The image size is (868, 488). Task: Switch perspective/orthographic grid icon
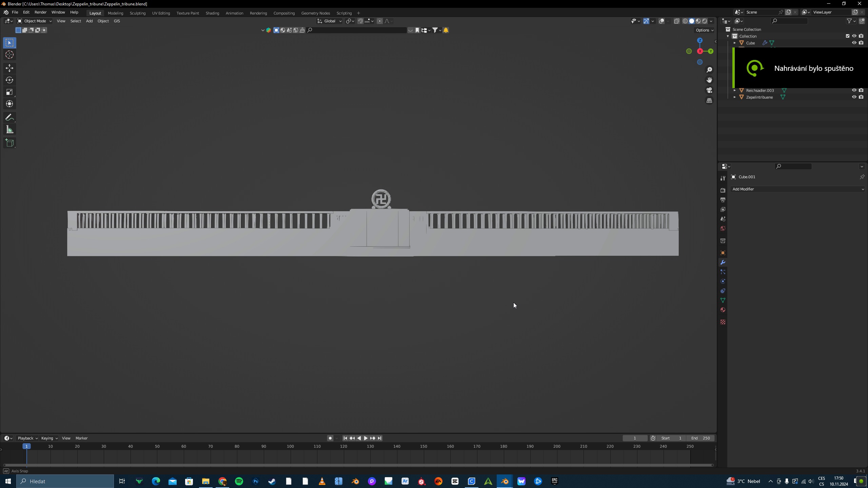pyautogui.click(x=709, y=101)
